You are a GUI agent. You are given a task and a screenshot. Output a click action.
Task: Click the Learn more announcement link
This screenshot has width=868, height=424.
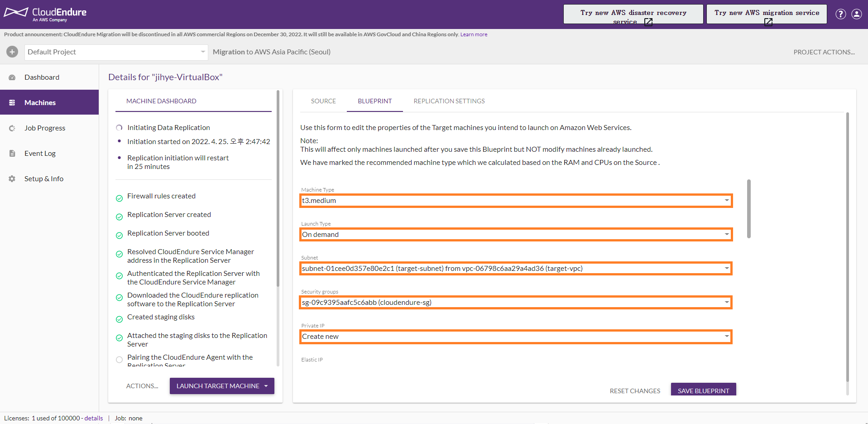(474, 34)
